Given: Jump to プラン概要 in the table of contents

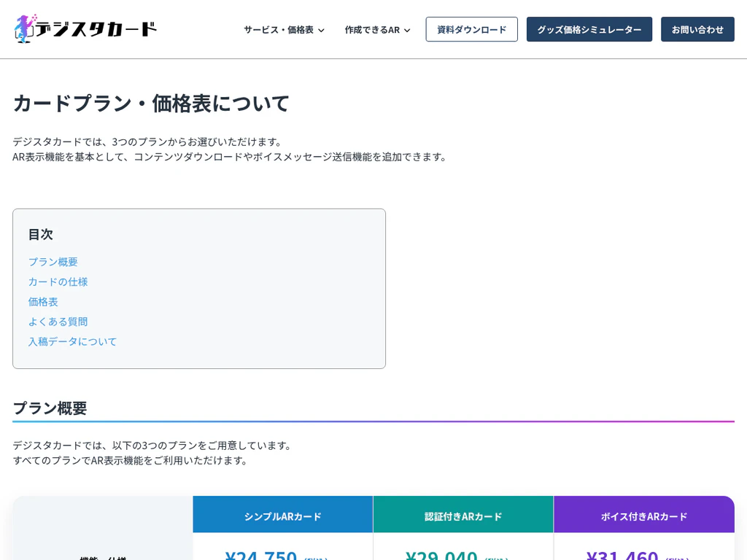Looking at the screenshot, I should (x=53, y=262).
